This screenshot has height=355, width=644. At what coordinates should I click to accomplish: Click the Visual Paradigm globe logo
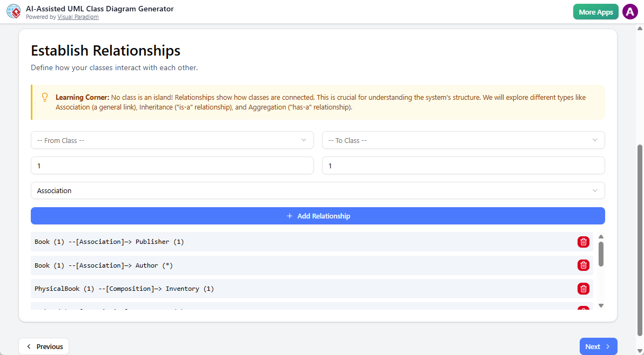pos(14,11)
